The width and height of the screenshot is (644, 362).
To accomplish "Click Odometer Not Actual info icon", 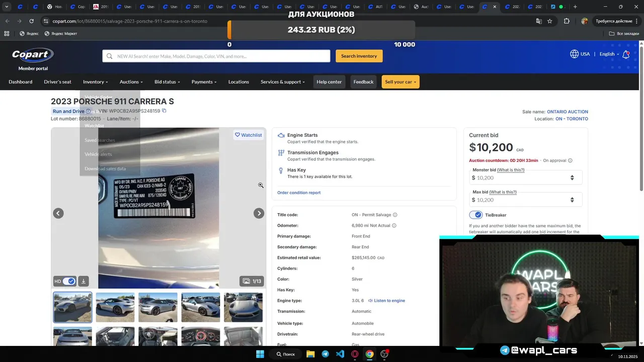I will pos(394,225).
